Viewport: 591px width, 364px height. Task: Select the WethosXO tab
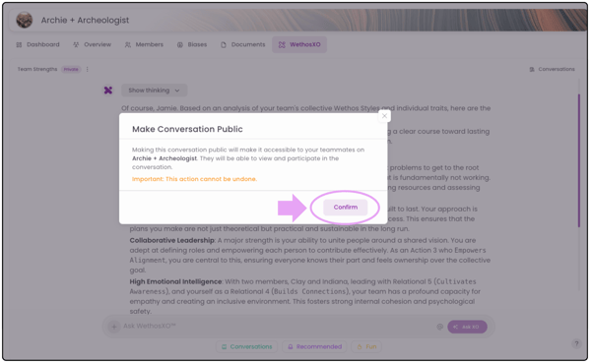299,44
